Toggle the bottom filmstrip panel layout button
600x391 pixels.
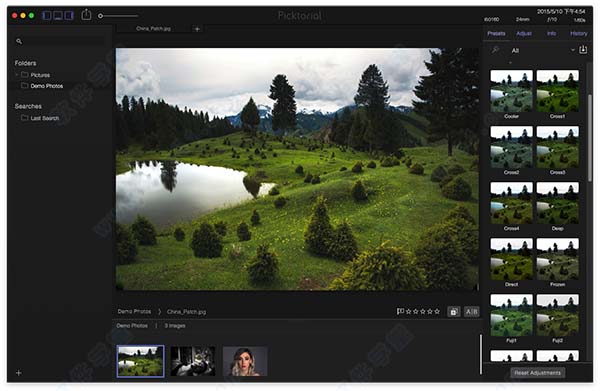point(58,15)
